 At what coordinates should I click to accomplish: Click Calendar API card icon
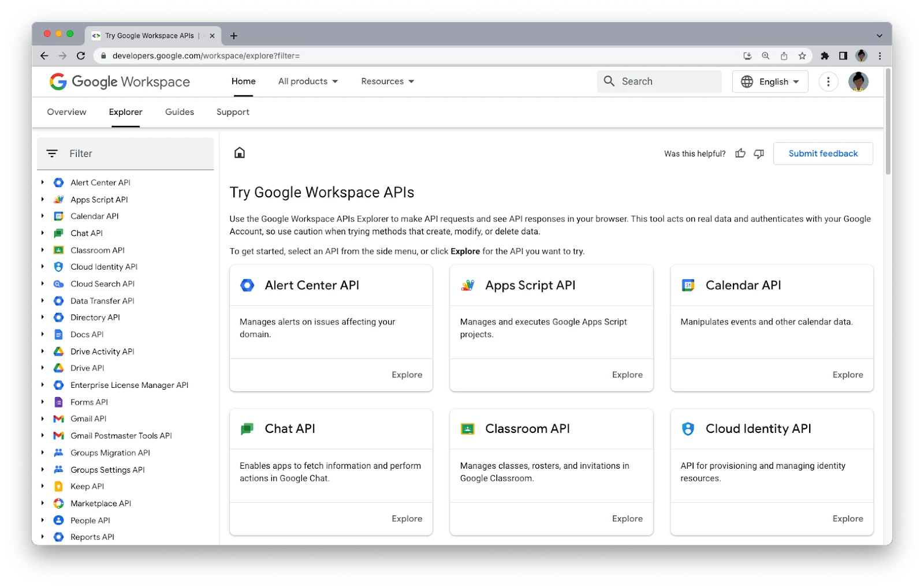(x=688, y=285)
